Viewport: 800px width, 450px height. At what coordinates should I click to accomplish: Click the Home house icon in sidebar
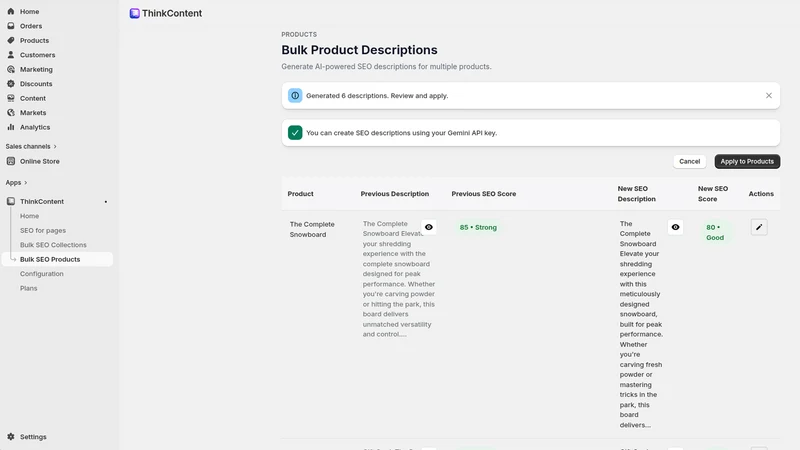click(11, 11)
